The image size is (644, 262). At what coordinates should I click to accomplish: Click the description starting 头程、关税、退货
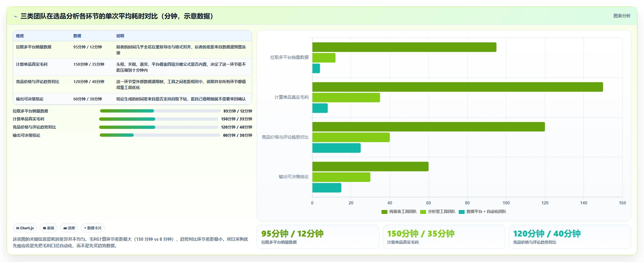(x=181, y=67)
